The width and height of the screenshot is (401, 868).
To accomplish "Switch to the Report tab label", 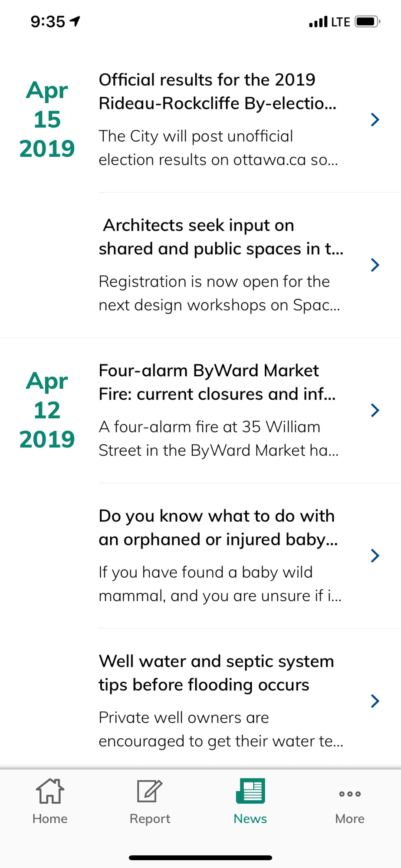I will tap(150, 819).
